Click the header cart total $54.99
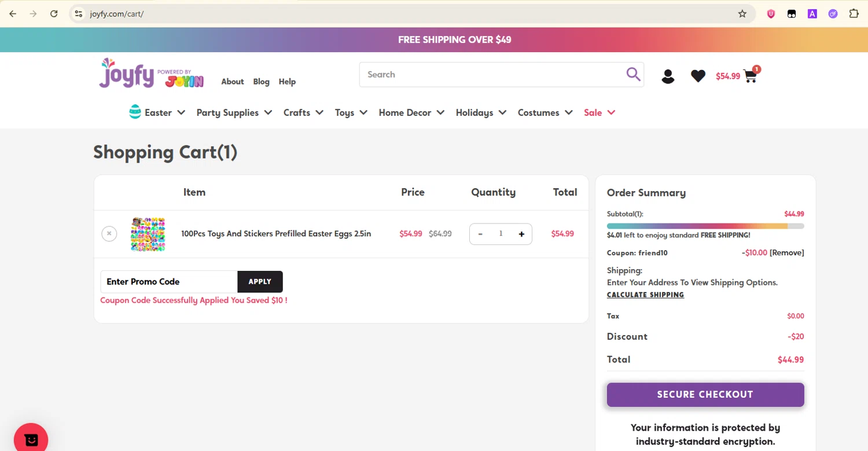The height and width of the screenshot is (451, 868). click(x=728, y=76)
